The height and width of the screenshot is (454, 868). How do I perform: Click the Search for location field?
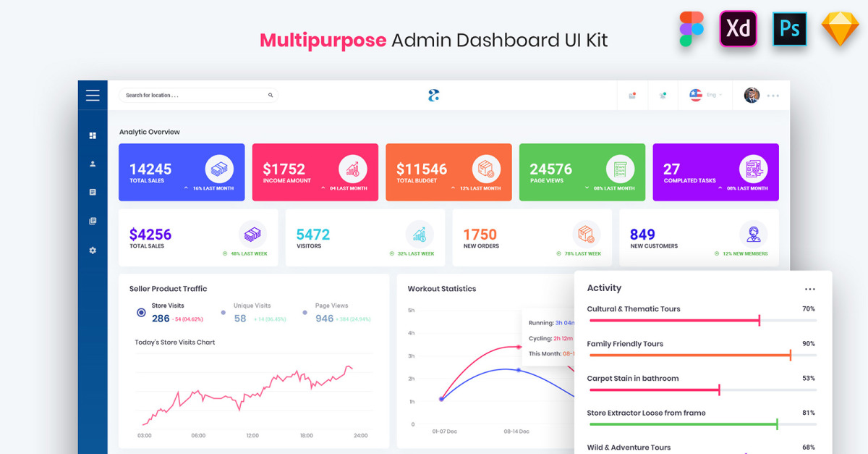point(194,96)
